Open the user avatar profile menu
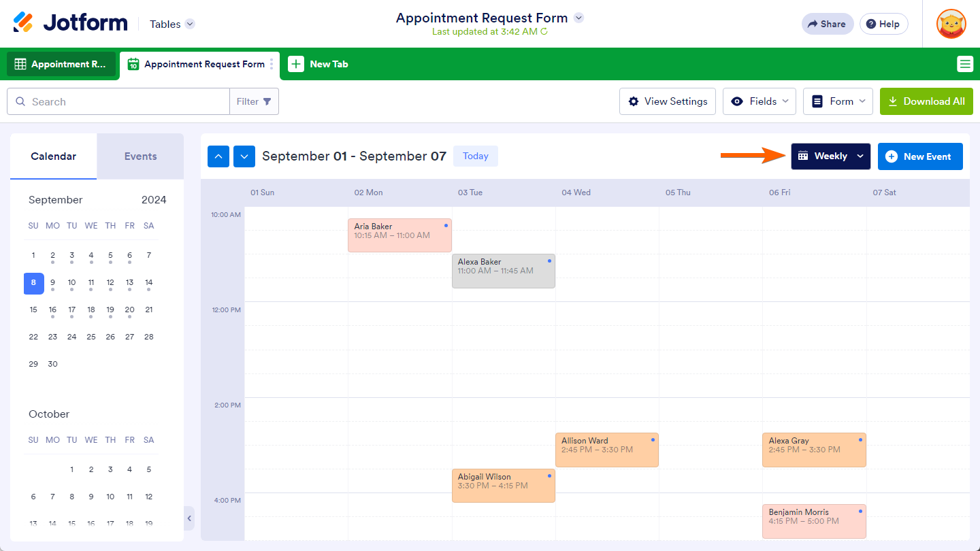This screenshot has width=980, height=551. pyautogui.click(x=951, y=24)
